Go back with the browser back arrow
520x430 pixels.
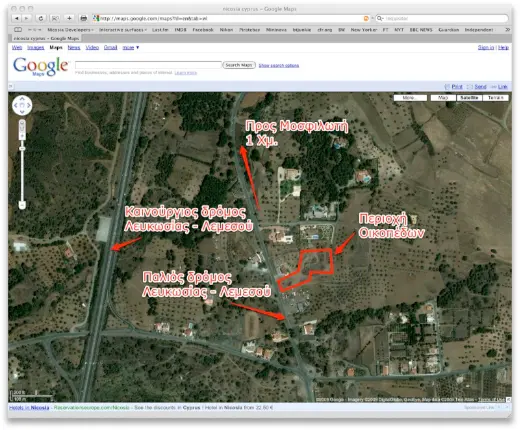(16, 18)
